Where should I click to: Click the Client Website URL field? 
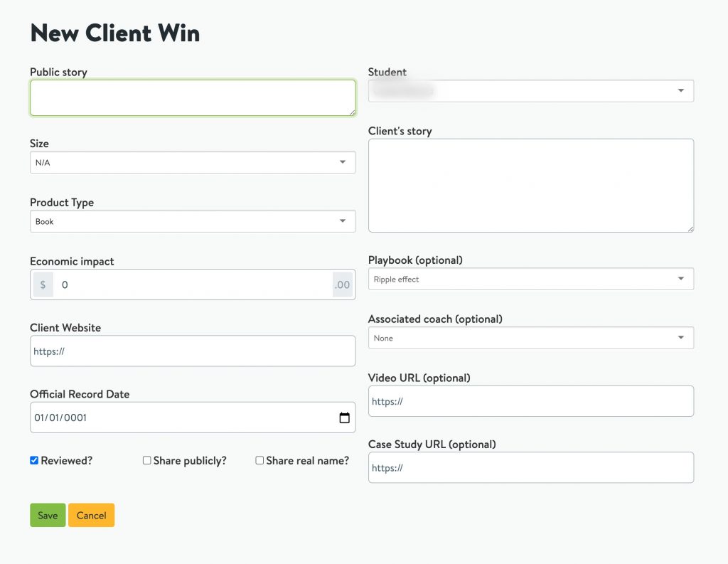[x=193, y=351]
